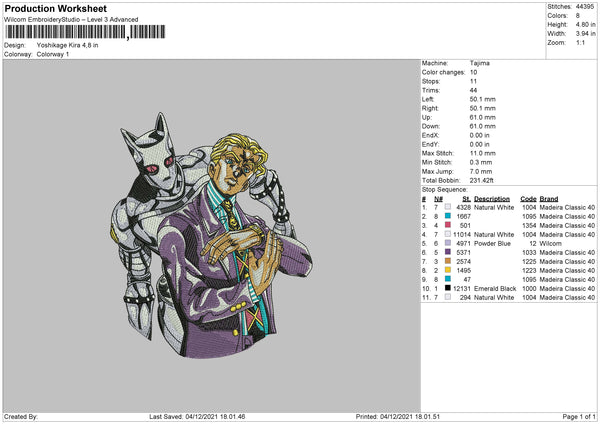This screenshot has height=424, width=600.
Task: Click code 1033 in row 6
Action: point(529,253)
